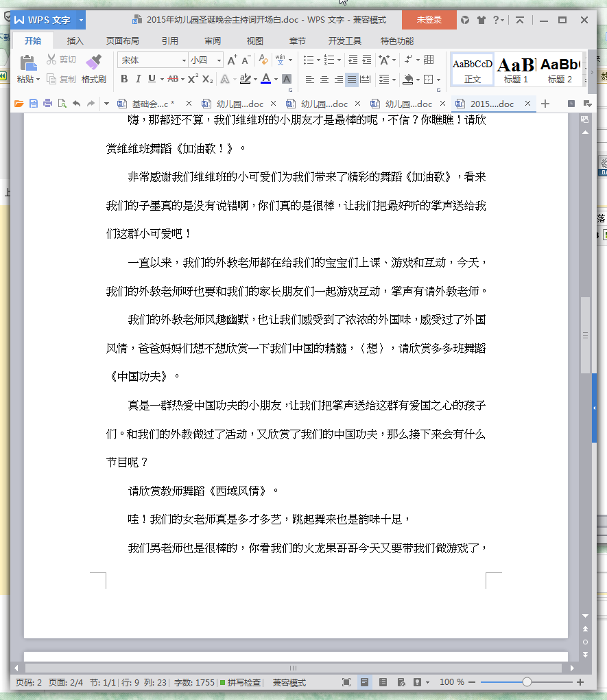The image size is (607, 700).
Task: Expand the underline style dropdown arrow
Action: tap(162, 80)
